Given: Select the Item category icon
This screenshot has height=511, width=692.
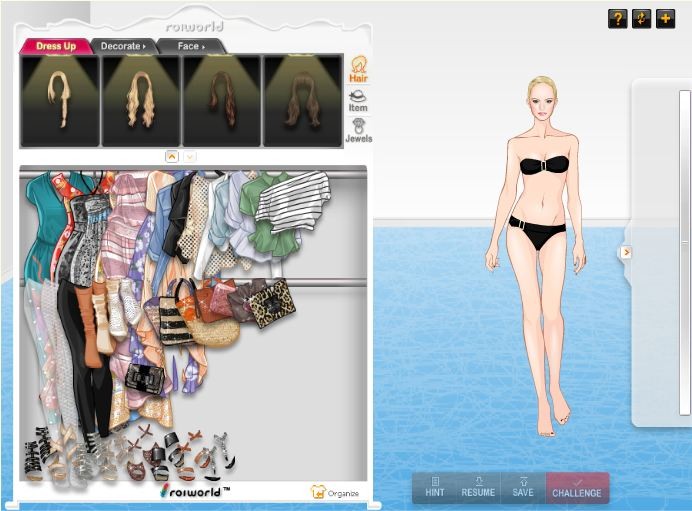Looking at the screenshot, I should (358, 100).
